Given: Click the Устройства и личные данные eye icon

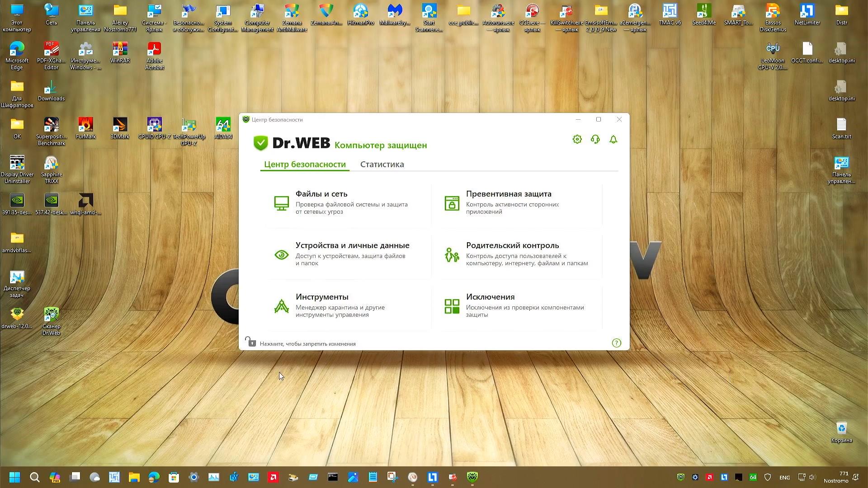Looking at the screenshot, I should [x=281, y=255].
